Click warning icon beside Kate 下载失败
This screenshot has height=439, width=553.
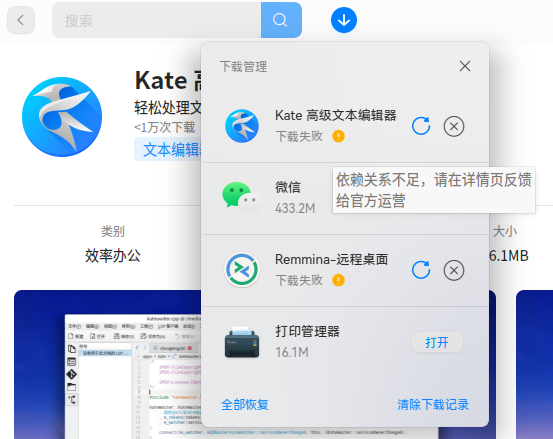[x=339, y=136]
